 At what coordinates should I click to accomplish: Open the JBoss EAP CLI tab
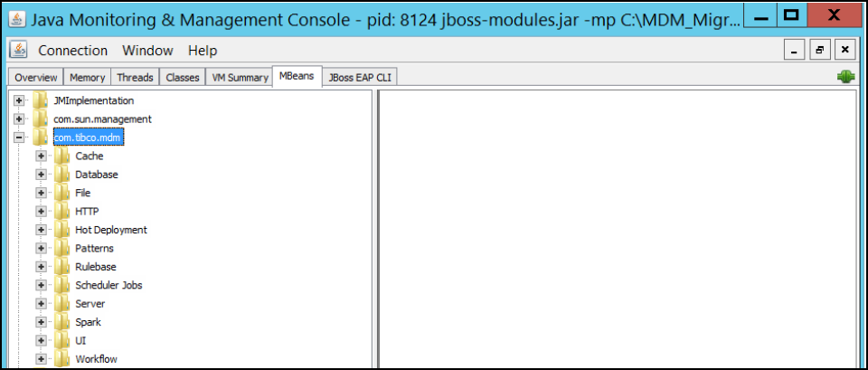[x=360, y=78]
